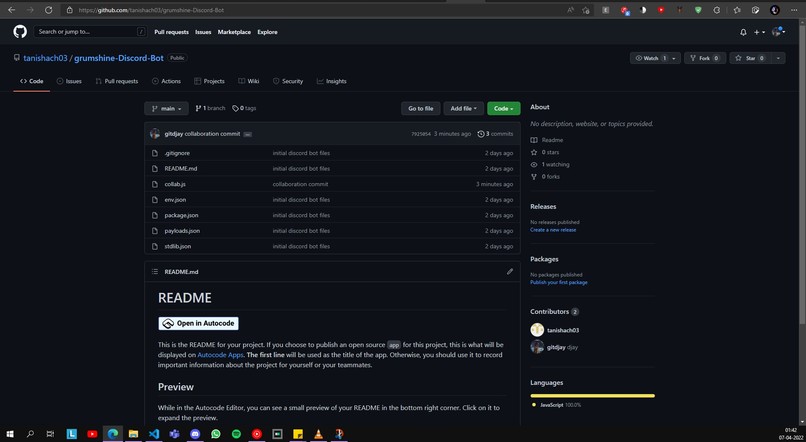Open the .gitignore file
Screen dimensions: 806x442
tap(177, 153)
